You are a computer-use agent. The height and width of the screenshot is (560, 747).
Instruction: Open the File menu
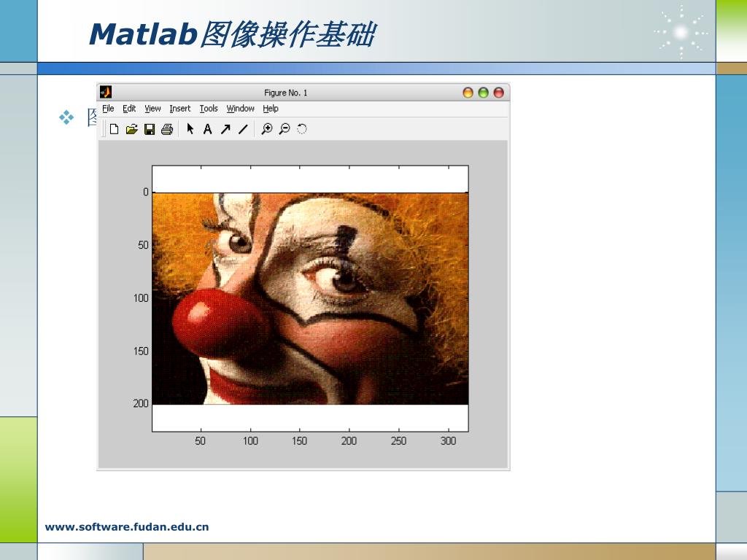(x=108, y=109)
